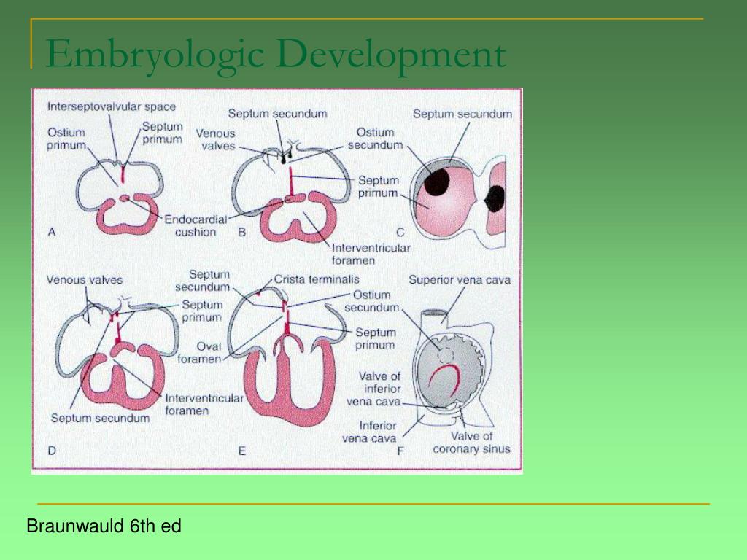Click the panel letter 'A'
Image resolution: width=747 pixels, height=560 pixels.
(x=52, y=232)
